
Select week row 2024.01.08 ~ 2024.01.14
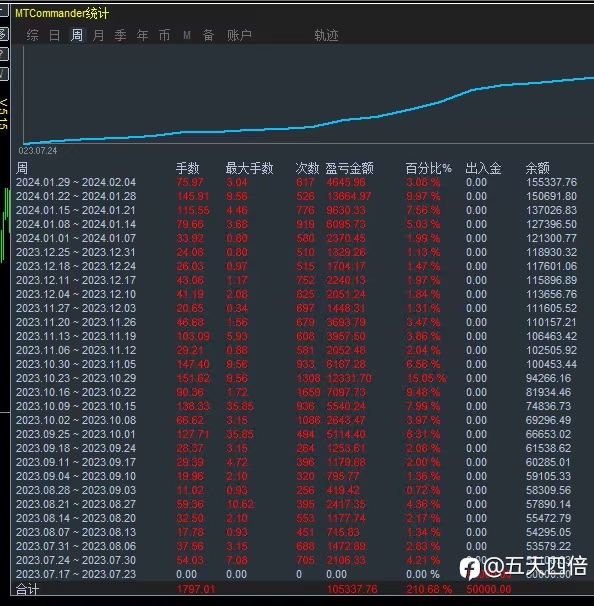tap(296, 224)
